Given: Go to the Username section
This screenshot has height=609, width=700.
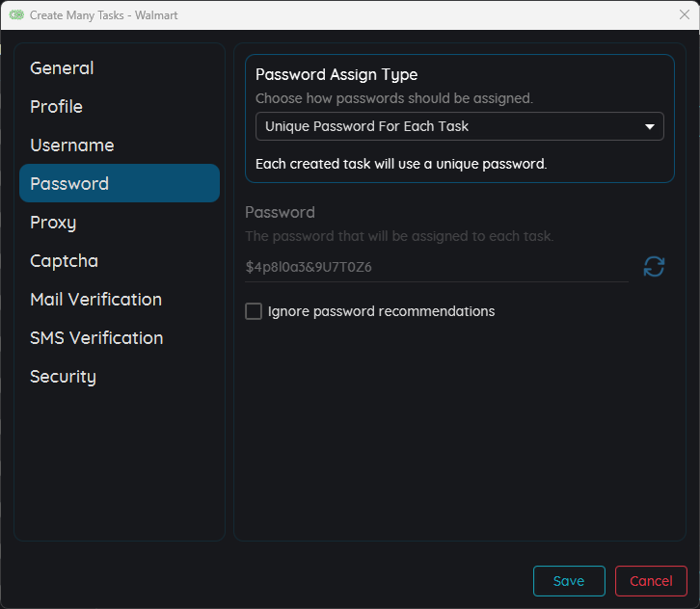Looking at the screenshot, I should [x=71, y=146].
